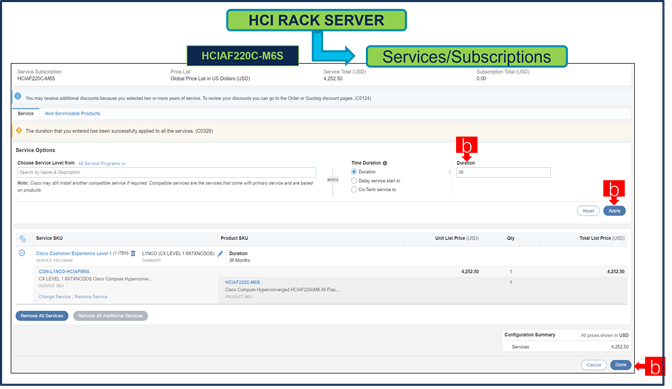Open the CON-L1NCO-HCIAFM6S service SKU link

tap(64, 273)
